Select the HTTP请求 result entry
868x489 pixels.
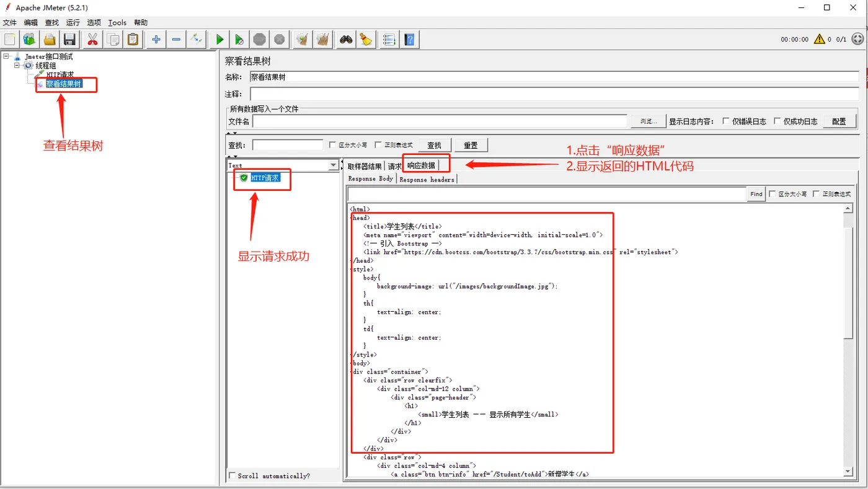265,178
